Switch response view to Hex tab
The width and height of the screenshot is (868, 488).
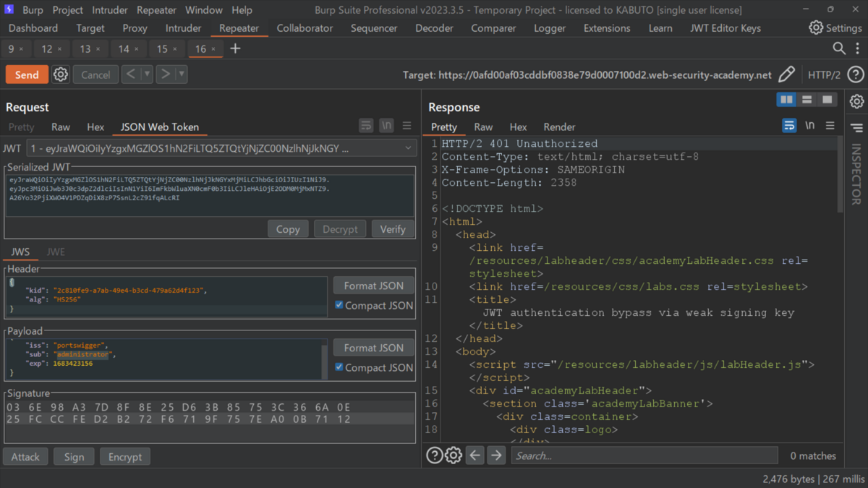point(518,127)
